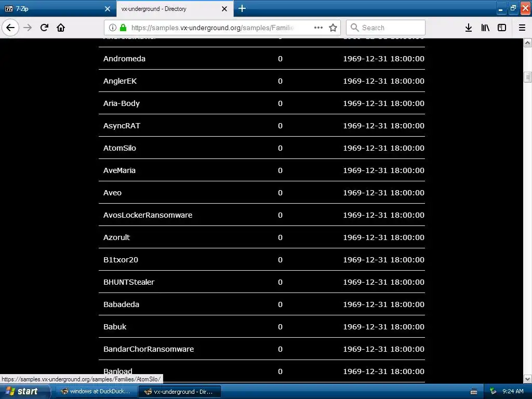The height and width of the screenshot is (399, 532).
Task: Switch to vx-underground taskbar window button
Action: 180,392
